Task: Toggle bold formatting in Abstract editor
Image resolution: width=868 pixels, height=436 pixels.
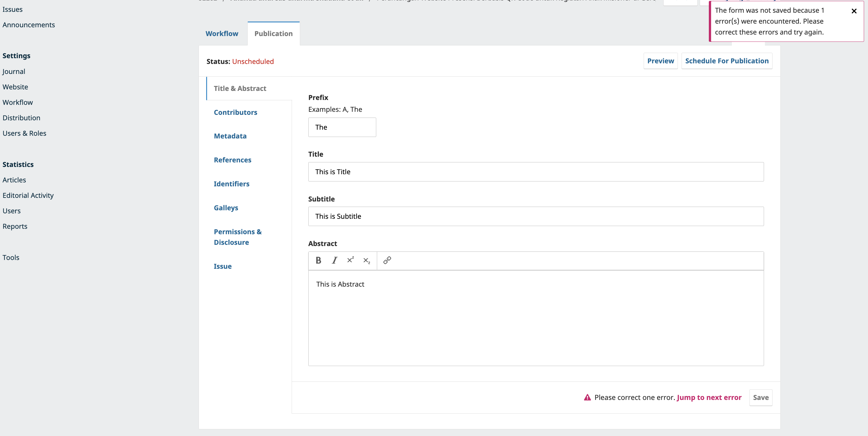Action: click(318, 260)
